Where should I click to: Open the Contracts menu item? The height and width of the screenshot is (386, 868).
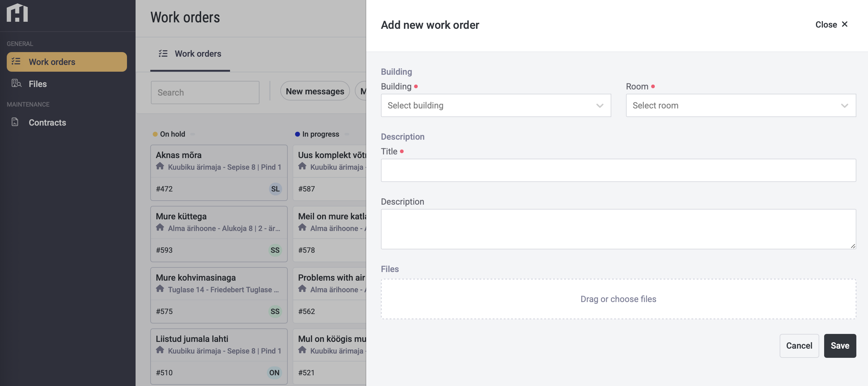[47, 123]
